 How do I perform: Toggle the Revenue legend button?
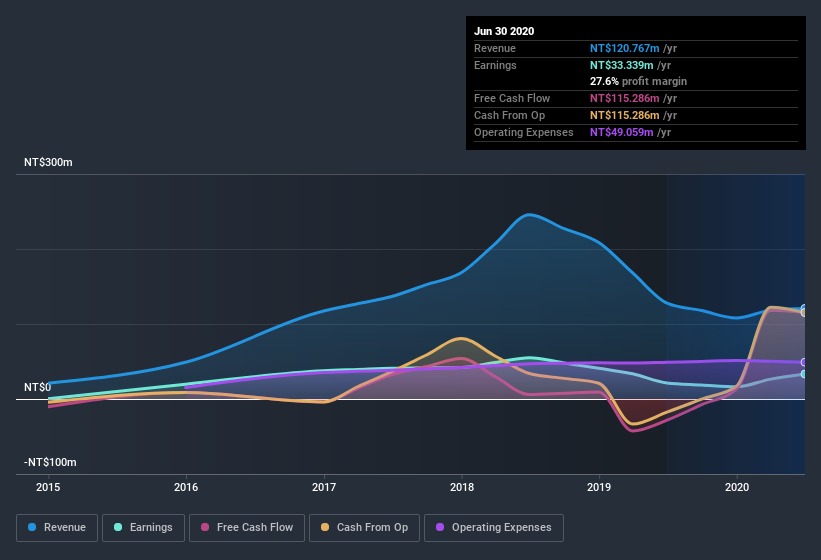pyautogui.click(x=57, y=527)
